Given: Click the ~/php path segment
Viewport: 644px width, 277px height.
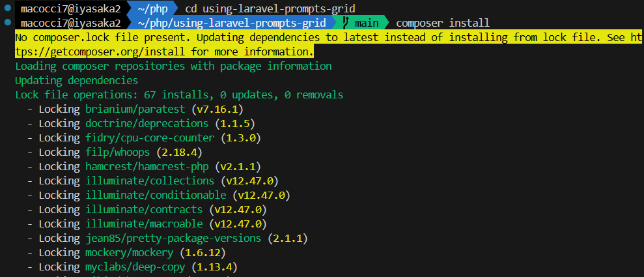Looking at the screenshot, I should 155,10.
